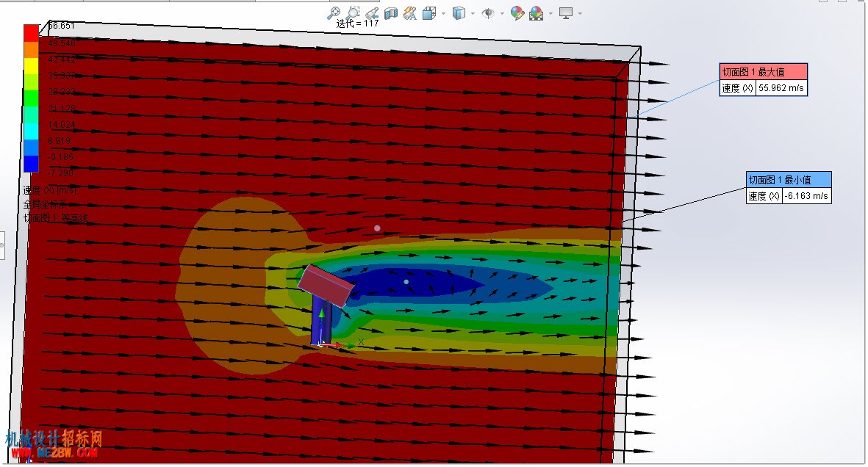Click the View Settings monitor icon
This screenshot has height=467, width=868.
point(566,12)
